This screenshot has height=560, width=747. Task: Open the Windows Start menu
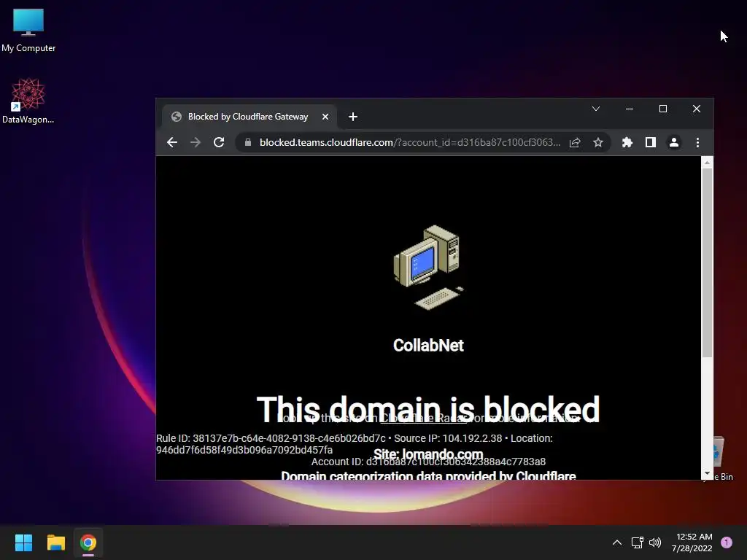point(23,542)
